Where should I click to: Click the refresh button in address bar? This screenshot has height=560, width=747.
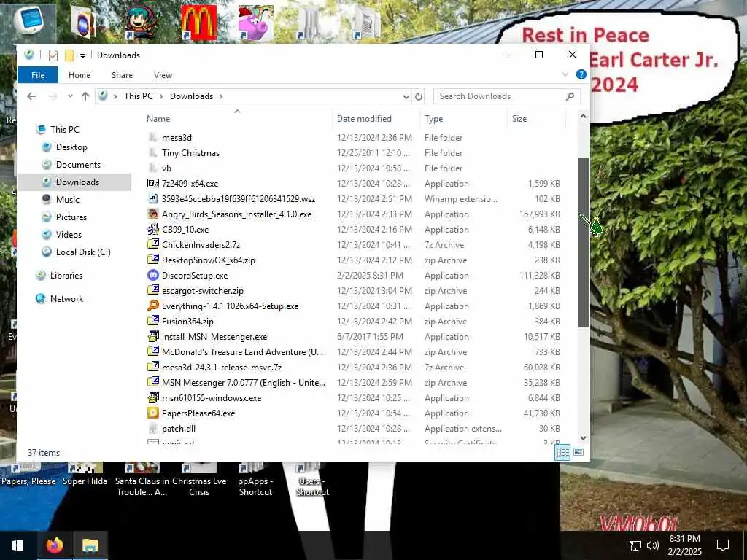click(x=418, y=96)
